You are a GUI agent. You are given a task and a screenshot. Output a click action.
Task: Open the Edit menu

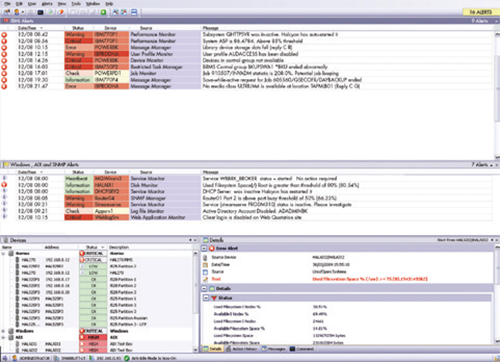(19, 4)
